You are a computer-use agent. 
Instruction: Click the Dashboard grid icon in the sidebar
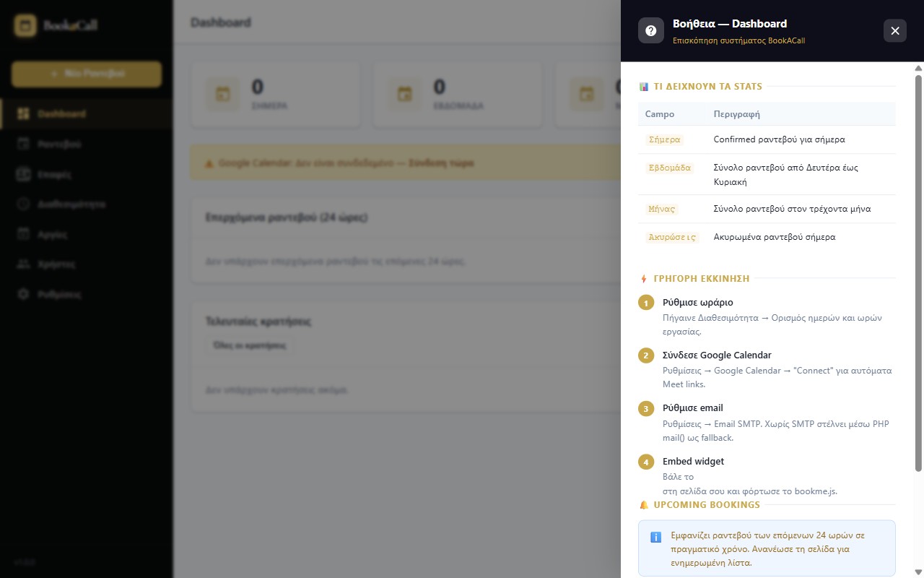tap(24, 113)
